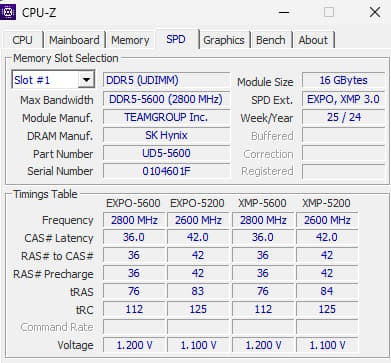Select the 0104601F serial number
Screen dimensions: 391x363
(166, 171)
